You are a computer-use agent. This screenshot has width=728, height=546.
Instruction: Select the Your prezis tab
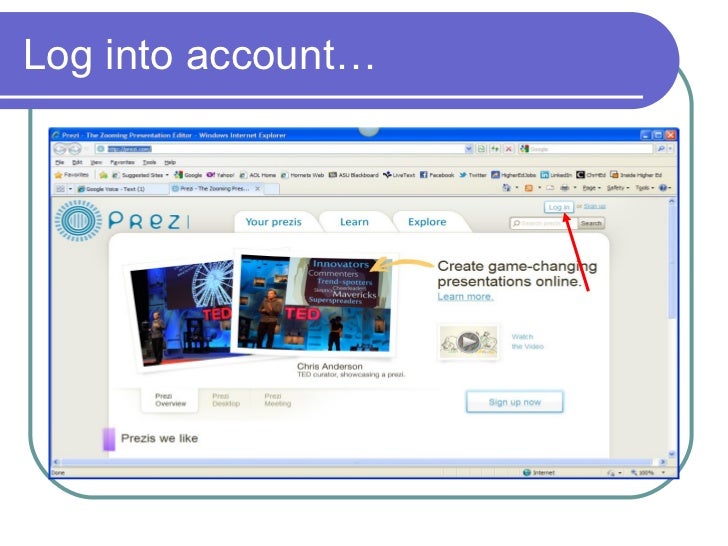(x=273, y=222)
